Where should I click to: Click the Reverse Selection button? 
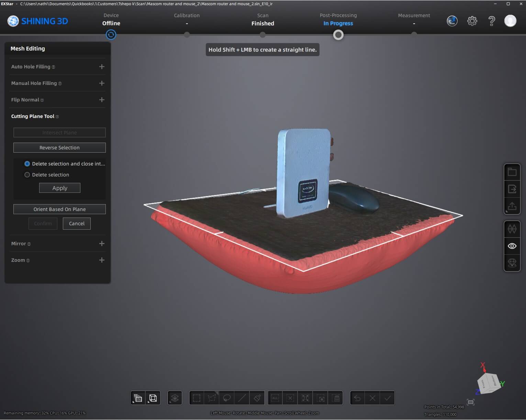click(59, 148)
